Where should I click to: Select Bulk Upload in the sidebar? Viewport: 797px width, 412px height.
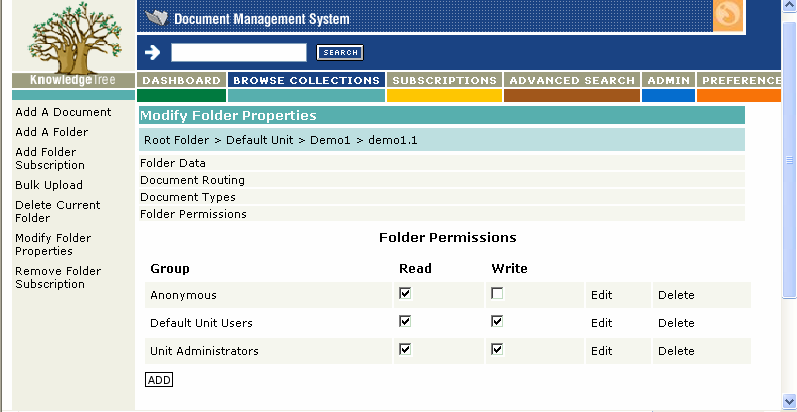(x=49, y=185)
